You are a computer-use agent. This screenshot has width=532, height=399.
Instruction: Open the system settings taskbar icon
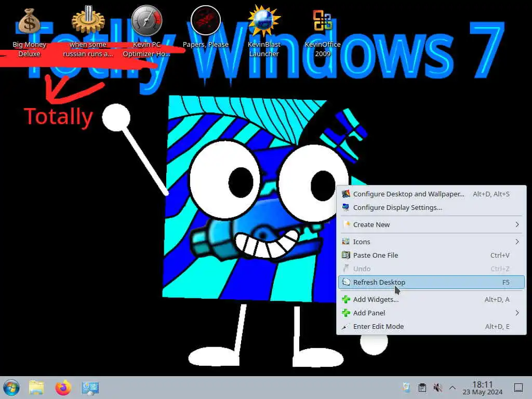pyautogui.click(x=90, y=388)
